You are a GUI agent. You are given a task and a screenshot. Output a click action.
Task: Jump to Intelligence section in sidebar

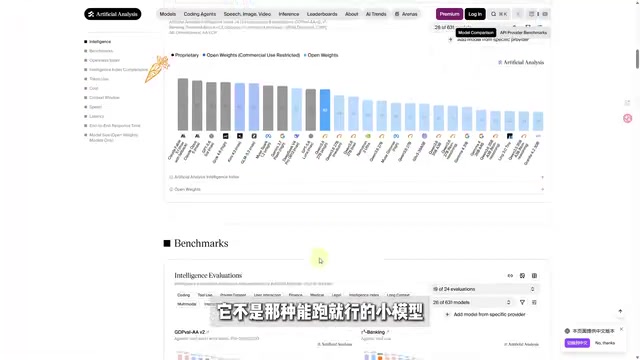(100, 42)
